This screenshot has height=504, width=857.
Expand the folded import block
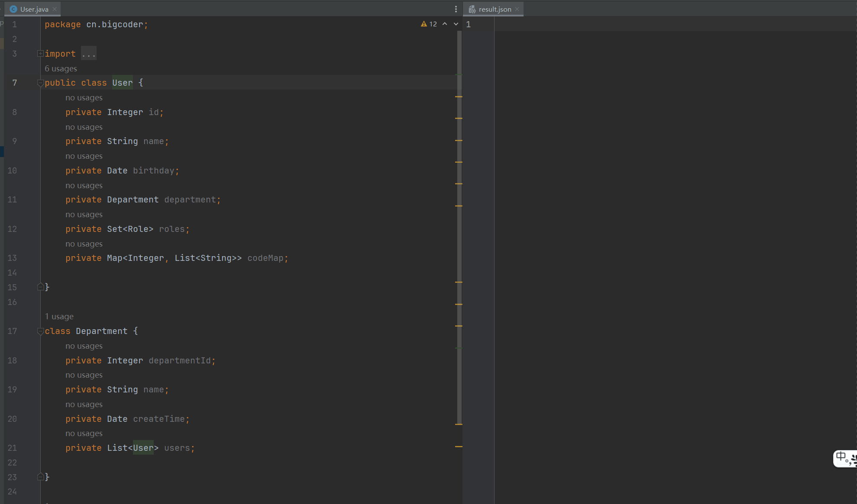point(40,54)
